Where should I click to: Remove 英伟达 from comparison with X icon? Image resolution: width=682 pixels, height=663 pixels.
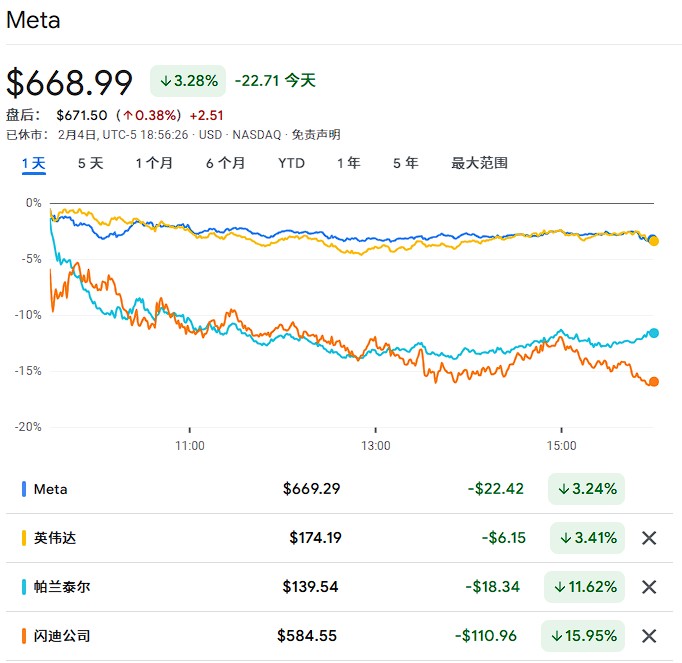click(648, 538)
